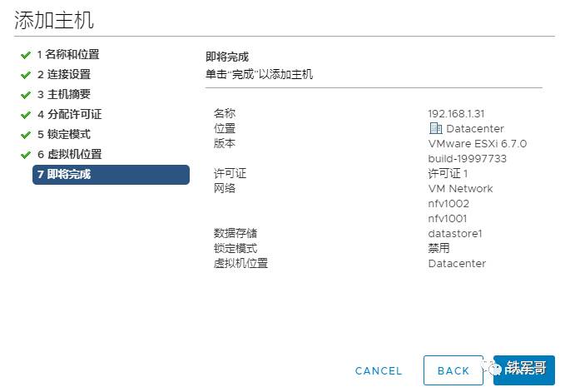Click the green checkmark beside 主机摘要
565x392 pixels.
26,95
